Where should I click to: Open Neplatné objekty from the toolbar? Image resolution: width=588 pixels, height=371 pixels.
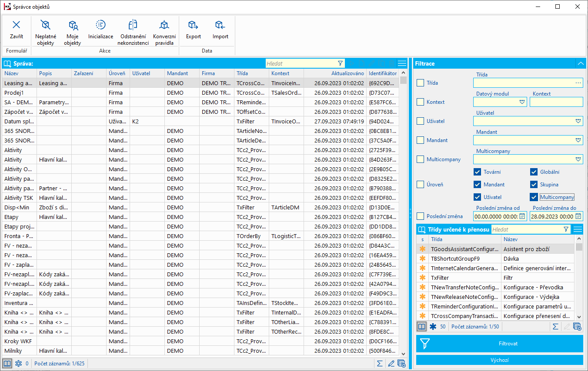coord(45,32)
